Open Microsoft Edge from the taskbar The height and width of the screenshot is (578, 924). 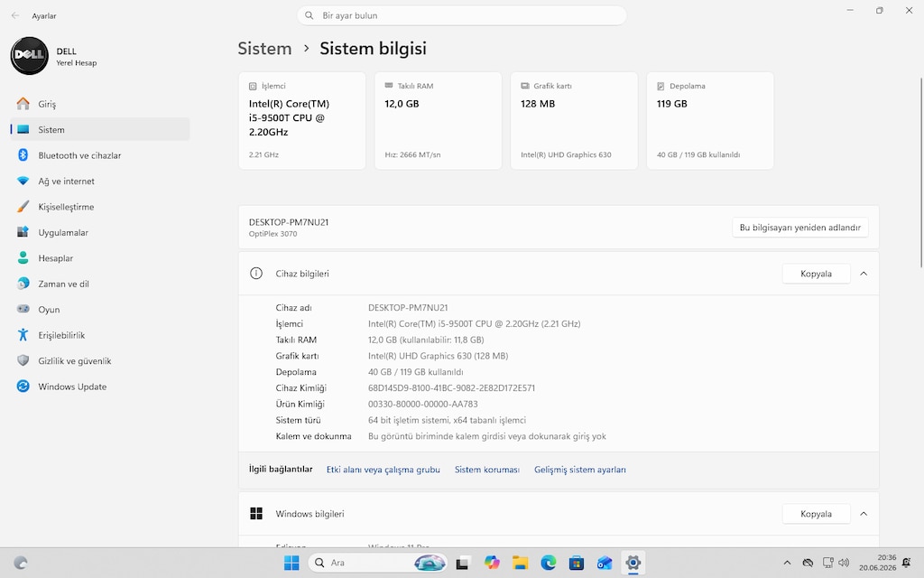click(549, 563)
